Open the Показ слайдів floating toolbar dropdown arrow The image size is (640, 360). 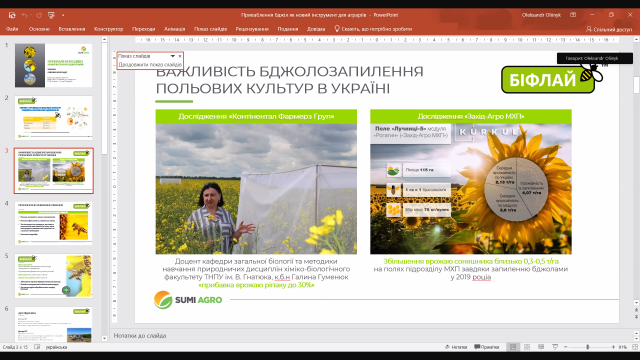pyautogui.click(x=173, y=56)
